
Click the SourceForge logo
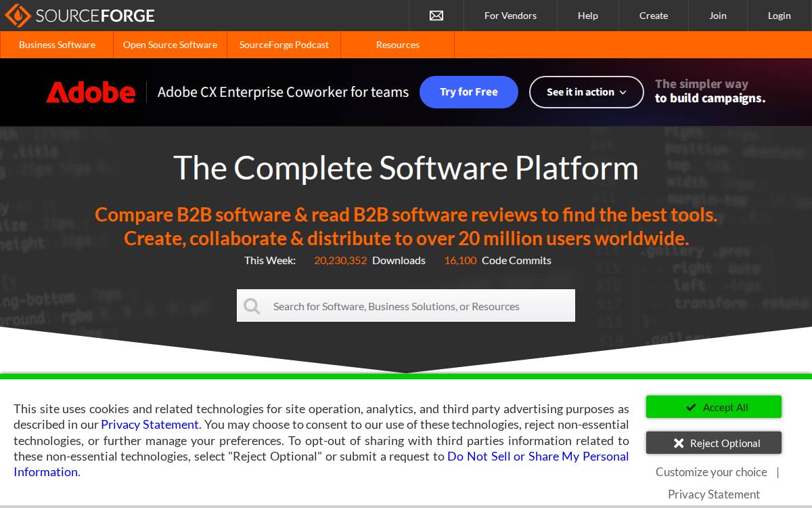[x=79, y=15]
